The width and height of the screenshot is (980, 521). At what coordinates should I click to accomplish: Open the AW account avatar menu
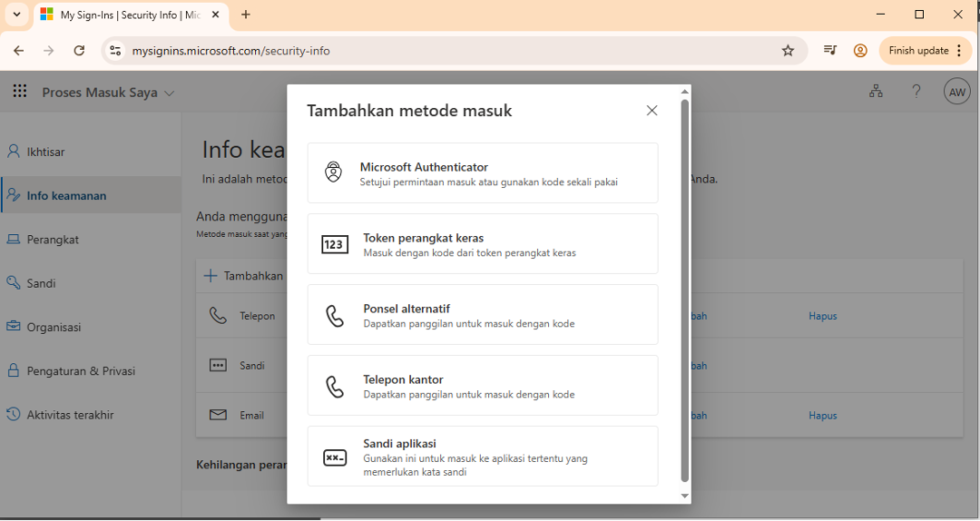tap(956, 92)
